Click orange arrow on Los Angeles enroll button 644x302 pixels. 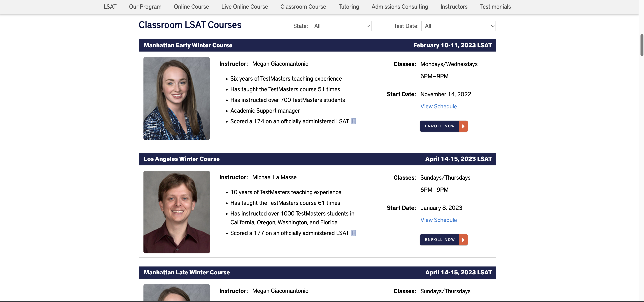click(x=463, y=240)
